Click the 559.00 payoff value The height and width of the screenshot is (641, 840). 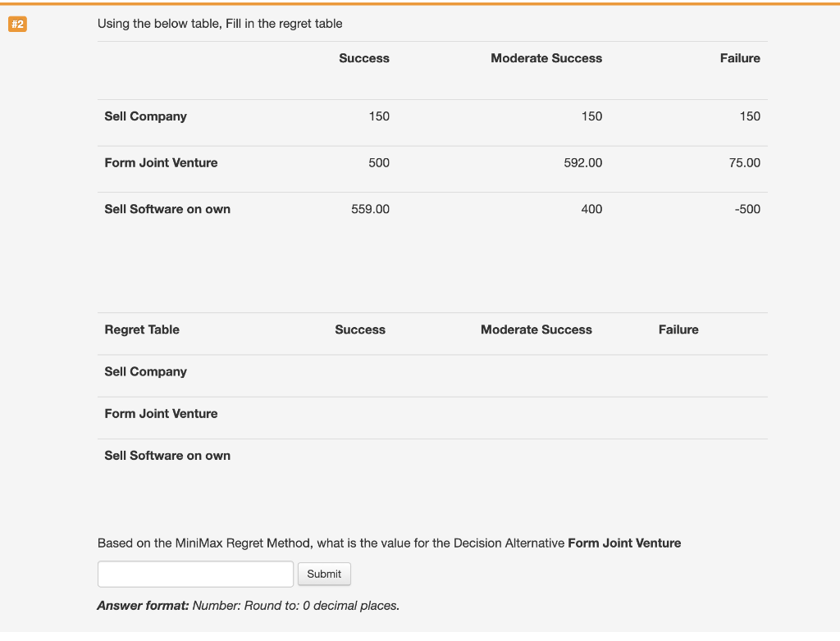(370, 209)
